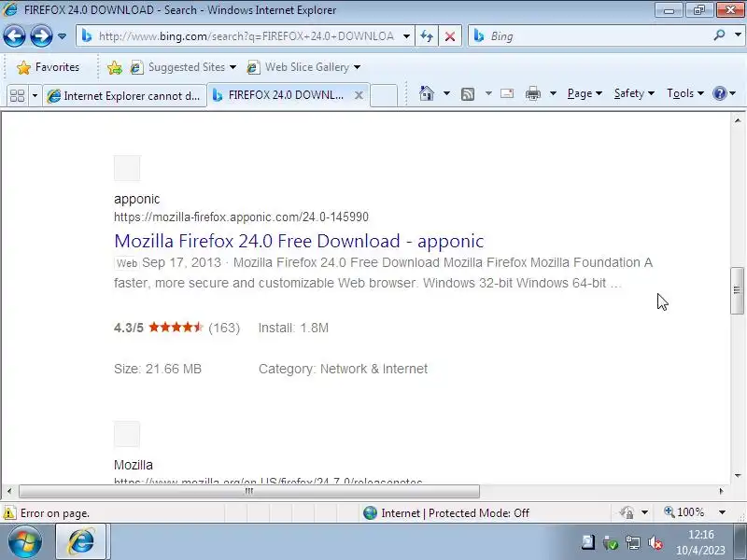
Task: Open the Favorites center button
Action: pyautogui.click(x=48, y=67)
